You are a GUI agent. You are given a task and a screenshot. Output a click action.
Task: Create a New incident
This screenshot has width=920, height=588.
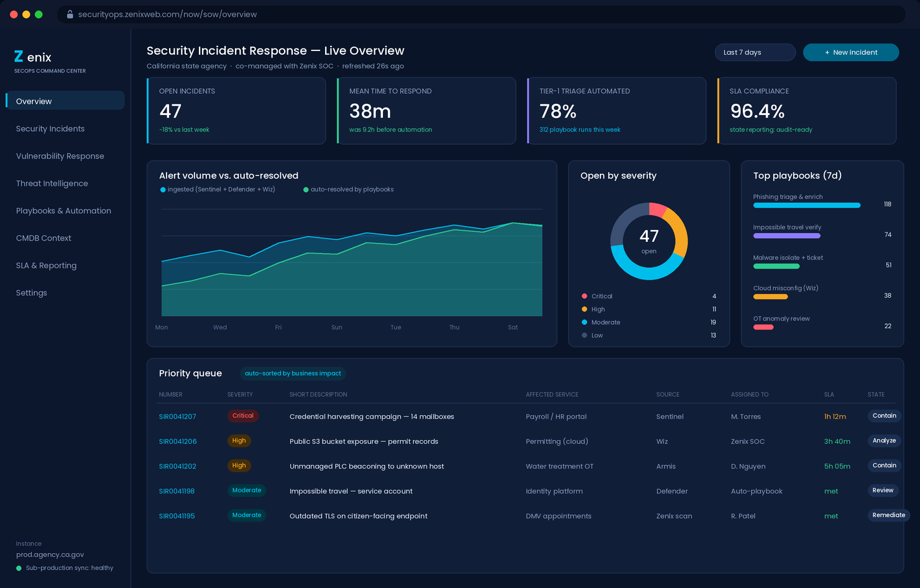click(851, 52)
